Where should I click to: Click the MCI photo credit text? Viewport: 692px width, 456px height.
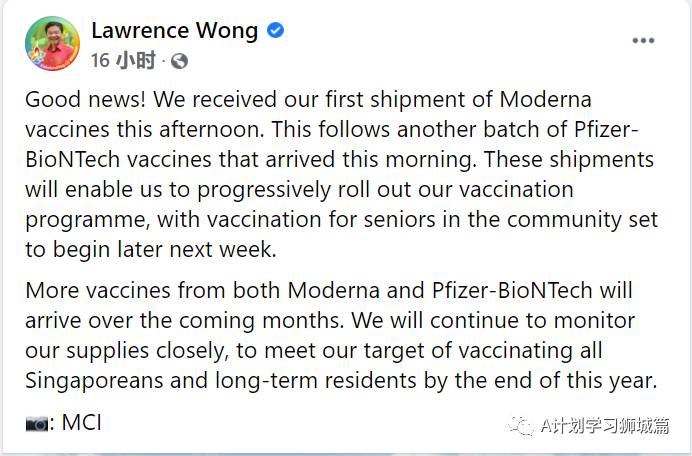click(81, 423)
